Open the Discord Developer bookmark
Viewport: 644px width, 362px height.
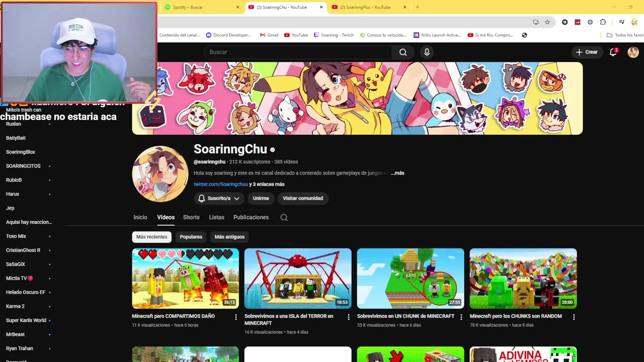pyautogui.click(x=228, y=35)
